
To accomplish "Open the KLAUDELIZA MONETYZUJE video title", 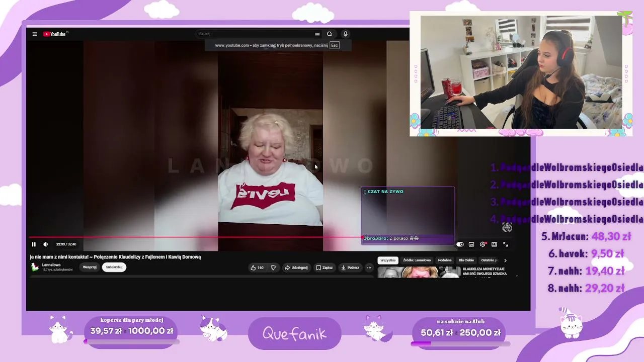I will click(485, 271).
